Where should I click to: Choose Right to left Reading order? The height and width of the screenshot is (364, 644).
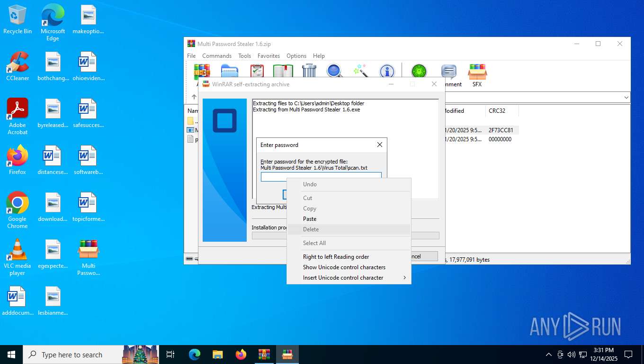point(349,257)
